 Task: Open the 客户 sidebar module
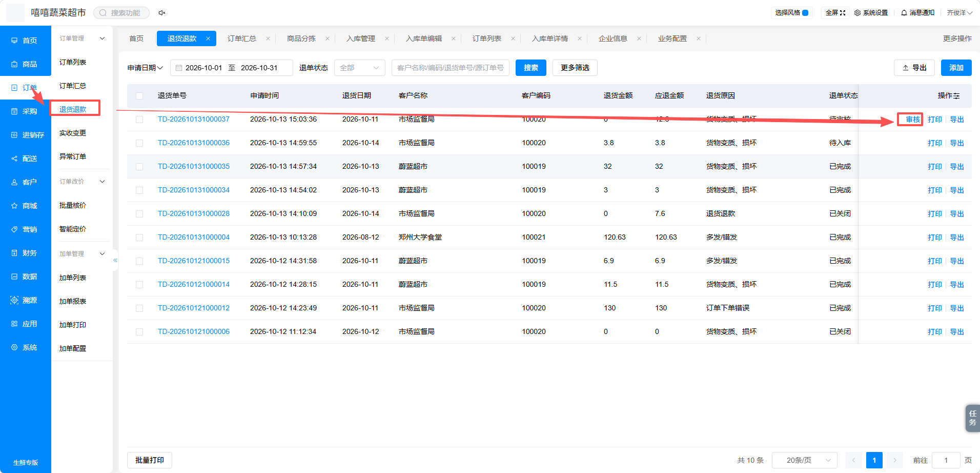point(25,182)
